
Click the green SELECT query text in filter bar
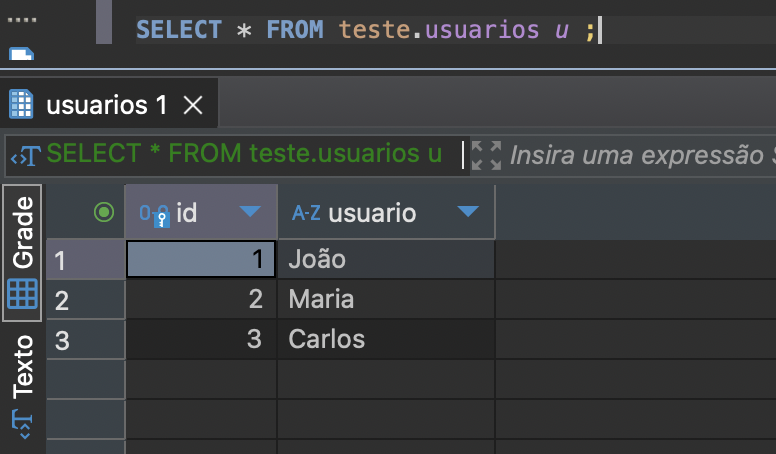[x=244, y=153]
